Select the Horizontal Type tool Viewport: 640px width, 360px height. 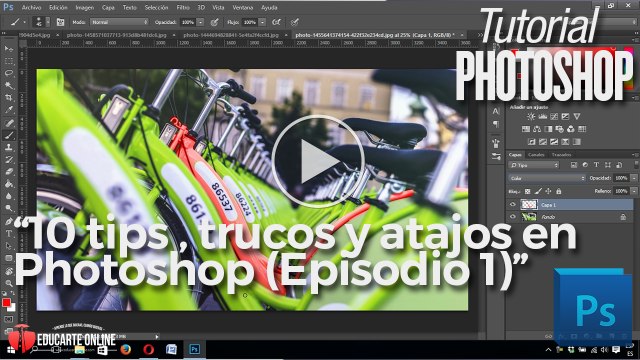tap(9, 233)
